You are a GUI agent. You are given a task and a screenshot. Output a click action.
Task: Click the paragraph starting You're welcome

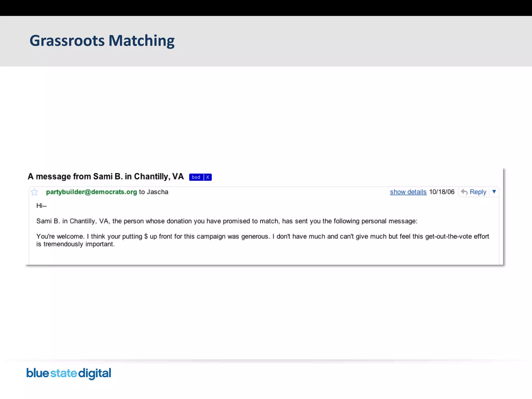(x=263, y=240)
